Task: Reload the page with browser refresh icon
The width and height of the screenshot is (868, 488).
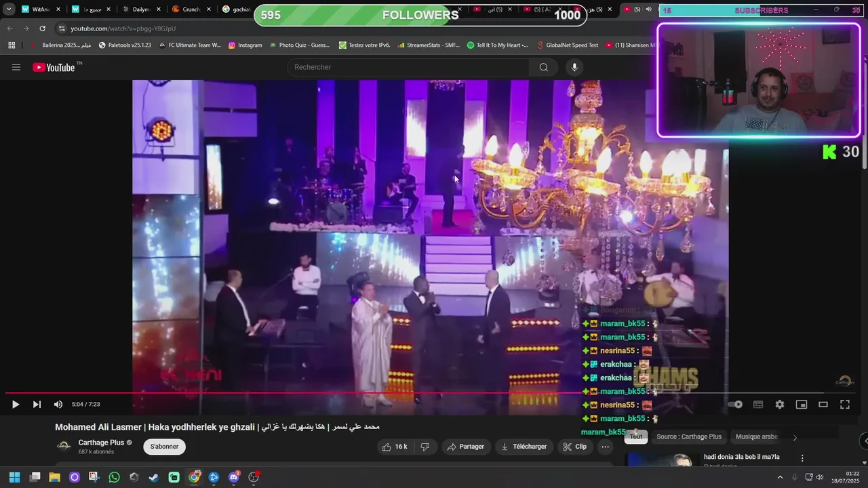Action: [42, 28]
